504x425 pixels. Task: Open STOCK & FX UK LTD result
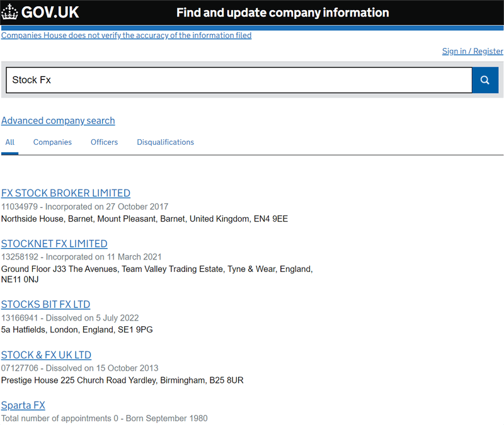46,355
